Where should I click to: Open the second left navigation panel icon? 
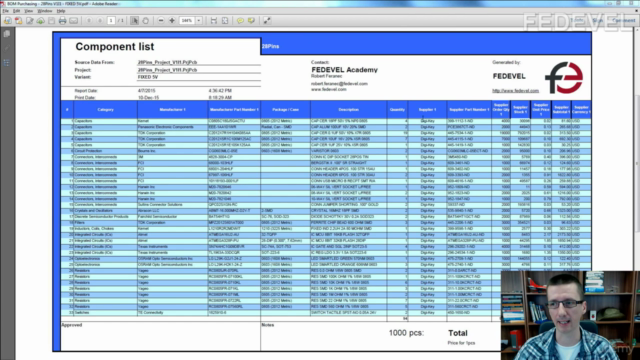coord(7,49)
